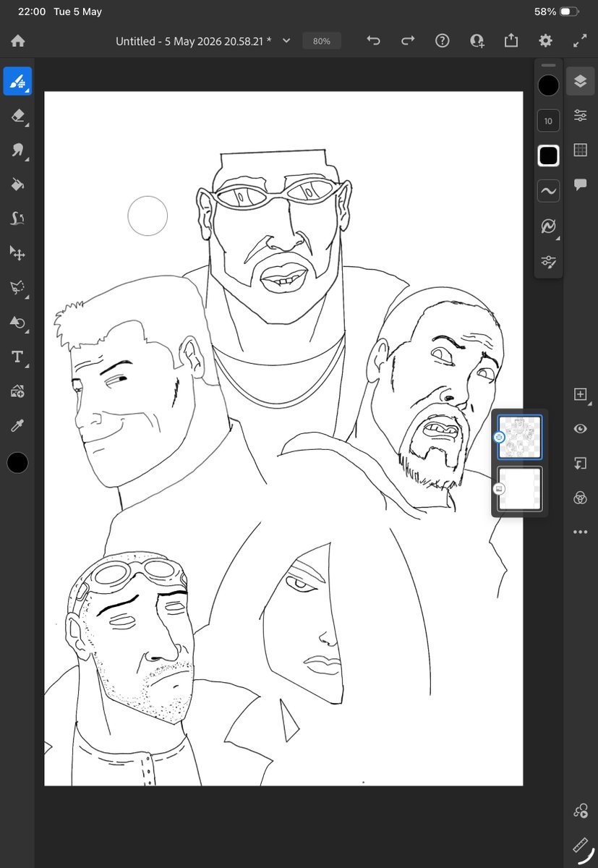Open the Place Image tool
This screenshot has height=868, width=598.
tap(17, 391)
